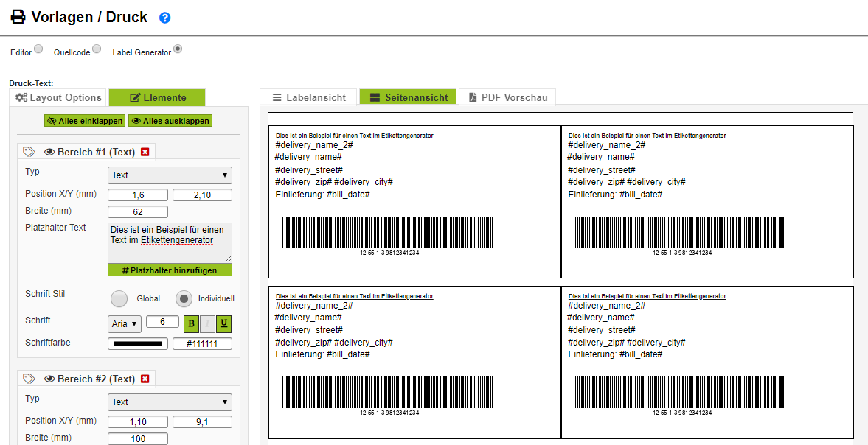Click #delivery_name# in the top-right label
Viewport: 868px width, 445px height.
pyautogui.click(x=600, y=157)
